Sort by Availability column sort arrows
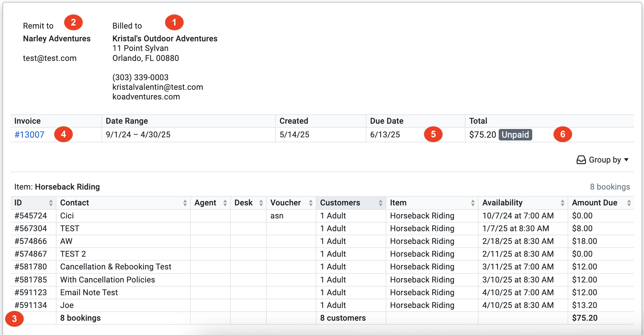This screenshot has width=644, height=335. (563, 203)
